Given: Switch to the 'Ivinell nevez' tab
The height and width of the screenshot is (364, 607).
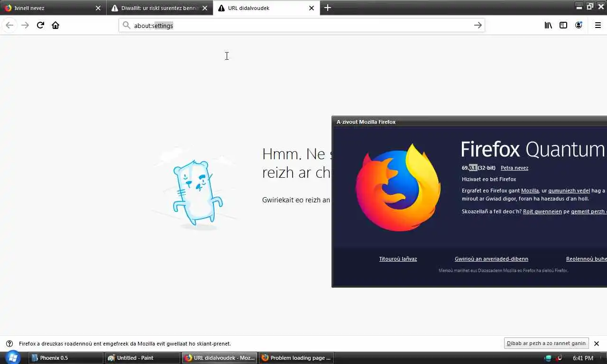Looking at the screenshot, I should click(x=53, y=8).
